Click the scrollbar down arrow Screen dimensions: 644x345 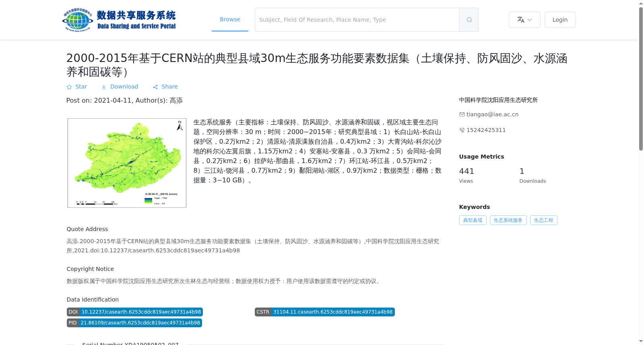pos(641,341)
